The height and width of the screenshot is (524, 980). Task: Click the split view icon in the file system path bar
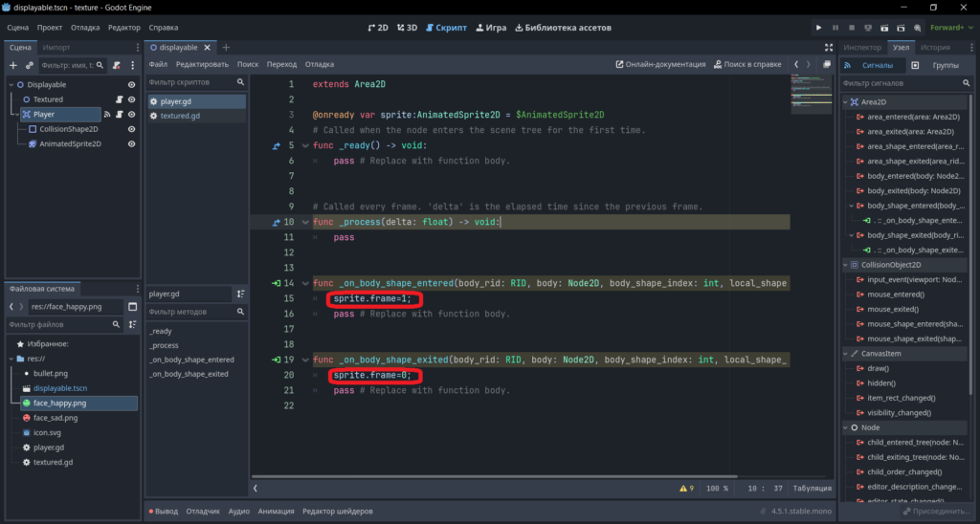pyautogui.click(x=132, y=307)
